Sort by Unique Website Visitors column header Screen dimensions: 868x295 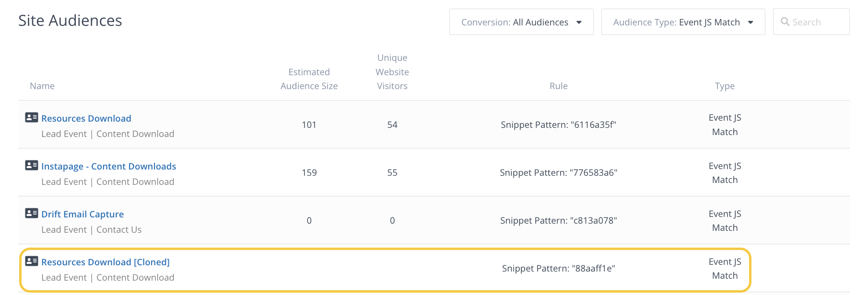[392, 72]
